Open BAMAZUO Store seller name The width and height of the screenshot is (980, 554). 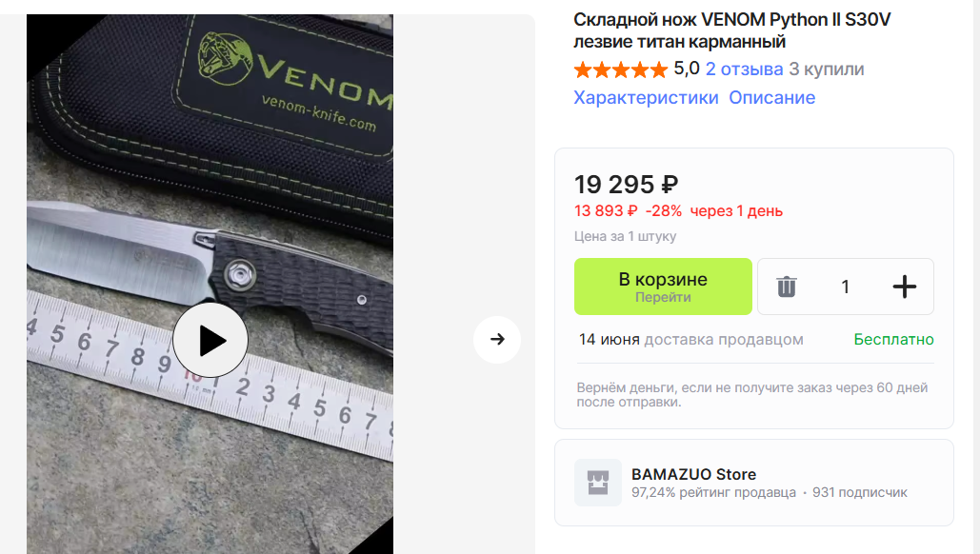[x=693, y=474]
